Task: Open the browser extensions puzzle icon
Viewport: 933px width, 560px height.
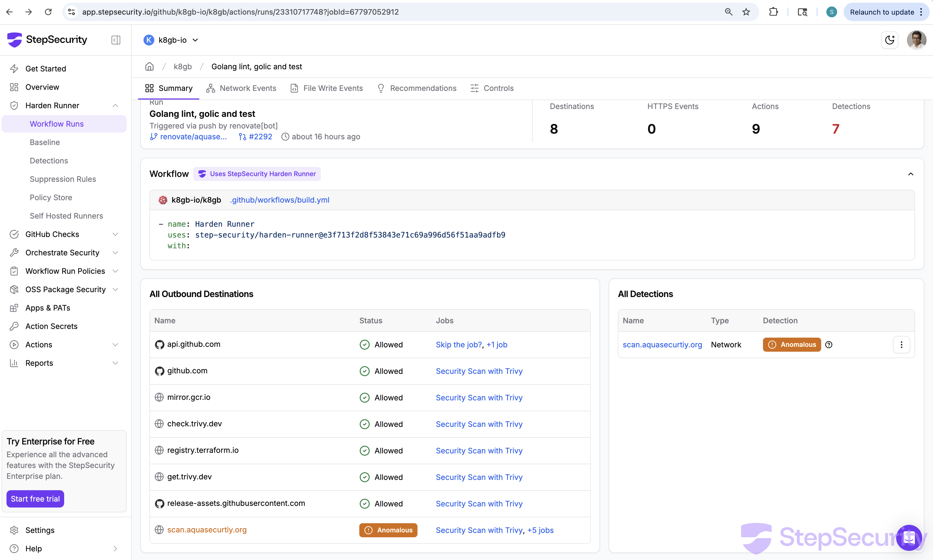Action: click(x=773, y=12)
